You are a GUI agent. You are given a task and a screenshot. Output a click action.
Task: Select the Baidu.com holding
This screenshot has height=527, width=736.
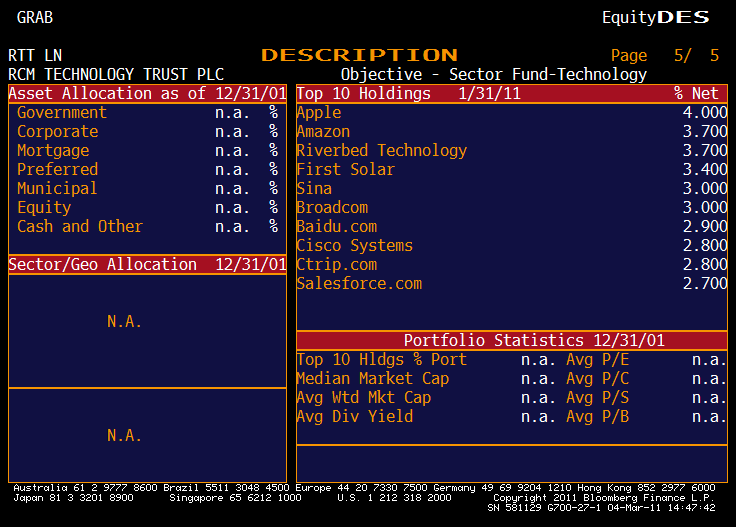336,227
